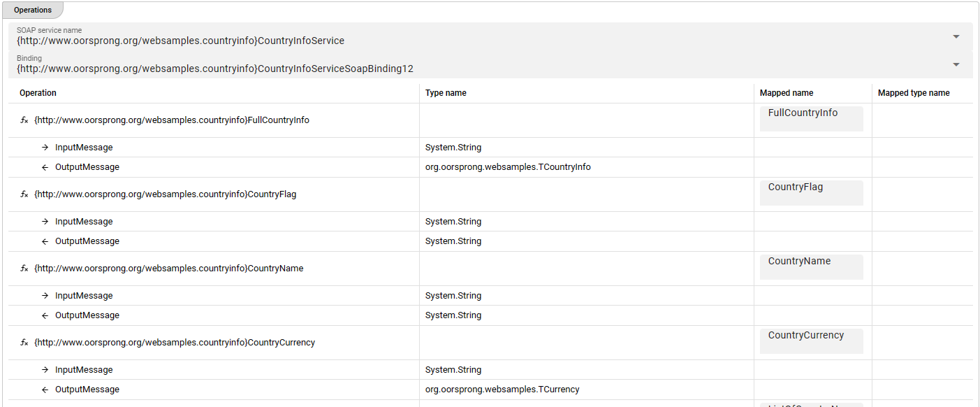Click the function icon beside CountryCurrency operation

pos(24,343)
